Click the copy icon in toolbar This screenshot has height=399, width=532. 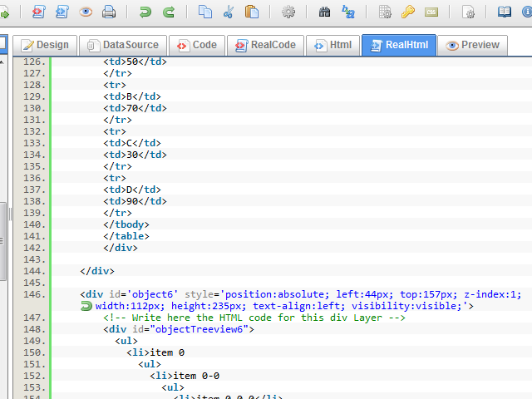[x=205, y=12]
